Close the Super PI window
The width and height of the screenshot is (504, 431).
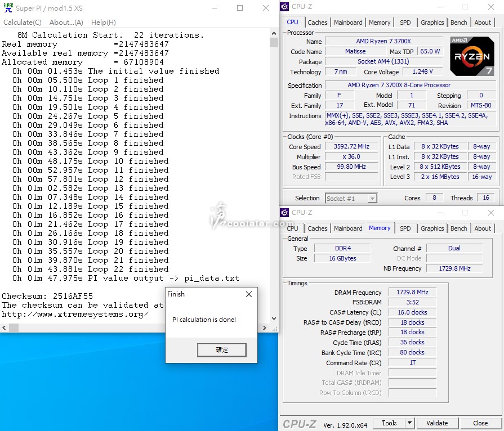[265, 8]
